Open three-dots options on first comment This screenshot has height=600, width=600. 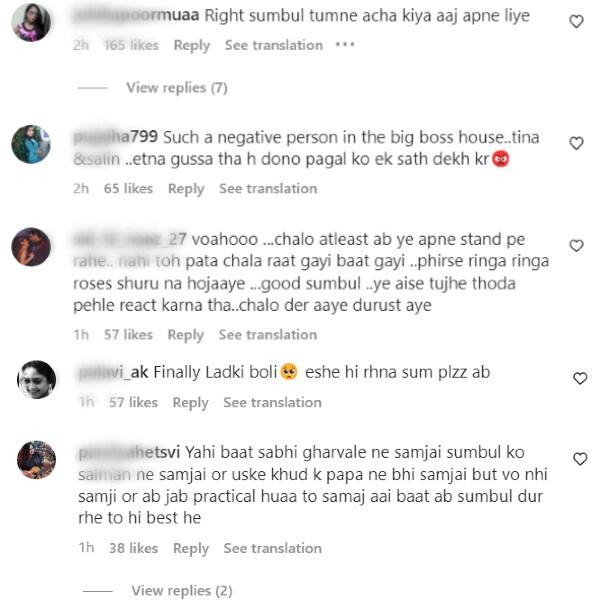[345, 45]
